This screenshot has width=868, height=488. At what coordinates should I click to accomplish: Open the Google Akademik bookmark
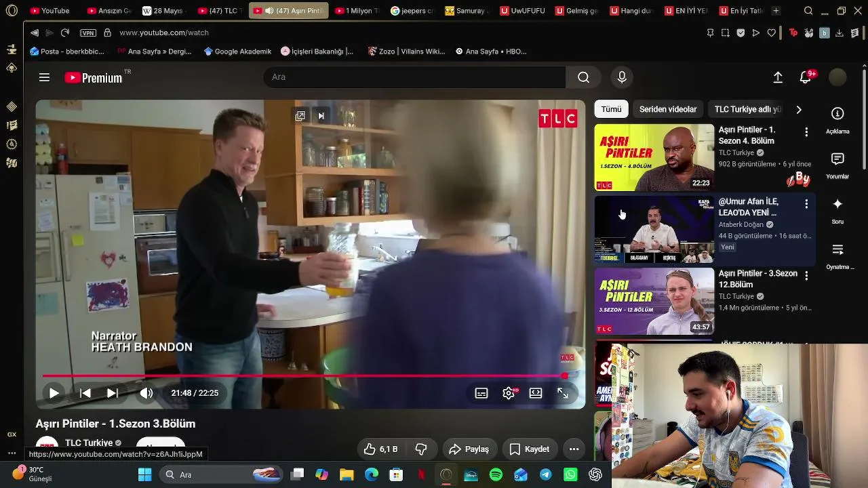(x=237, y=52)
